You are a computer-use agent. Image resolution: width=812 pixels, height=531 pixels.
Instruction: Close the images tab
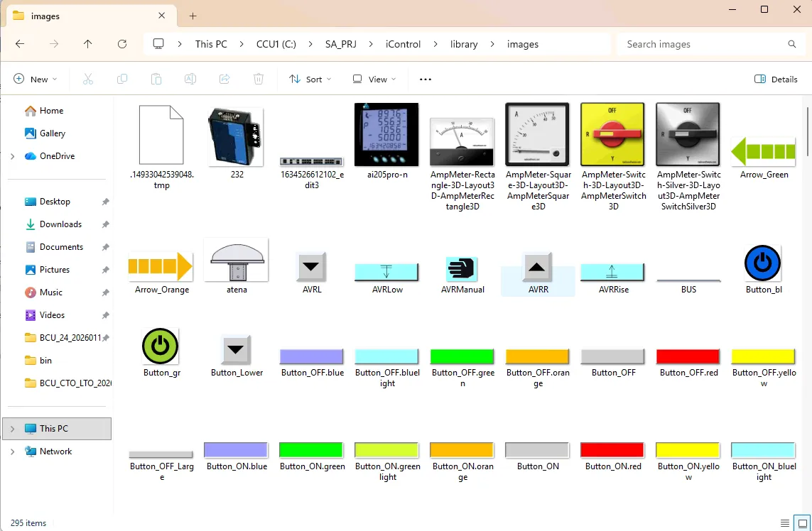(161, 16)
